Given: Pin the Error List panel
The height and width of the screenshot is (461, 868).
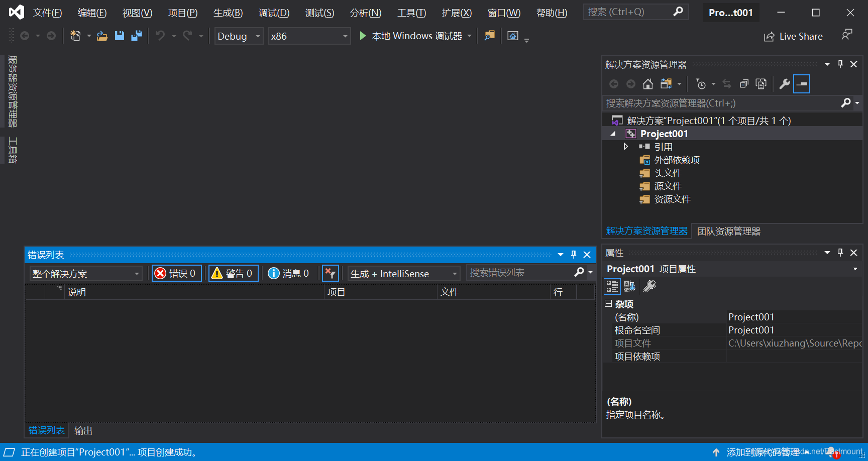Looking at the screenshot, I should [x=574, y=255].
